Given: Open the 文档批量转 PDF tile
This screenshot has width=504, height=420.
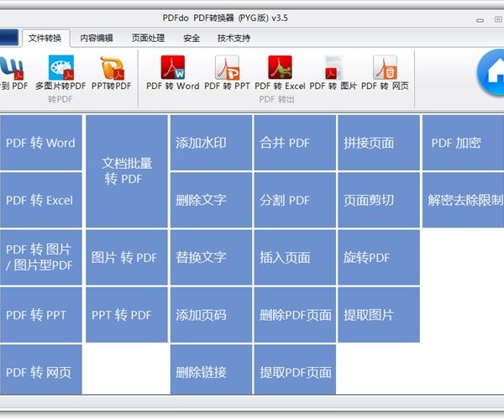Looking at the screenshot, I should [127, 171].
